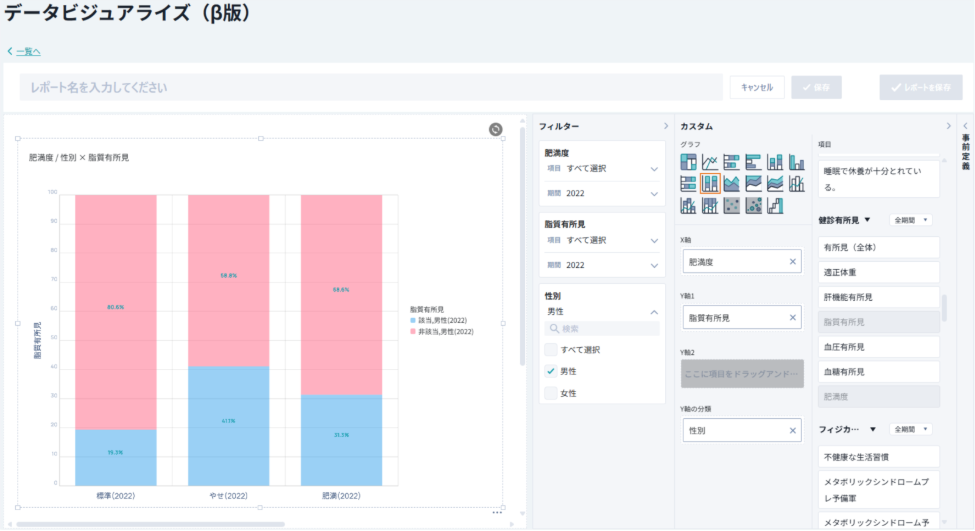Focus the レポート名 input field
The image size is (975, 531).
click(x=371, y=88)
